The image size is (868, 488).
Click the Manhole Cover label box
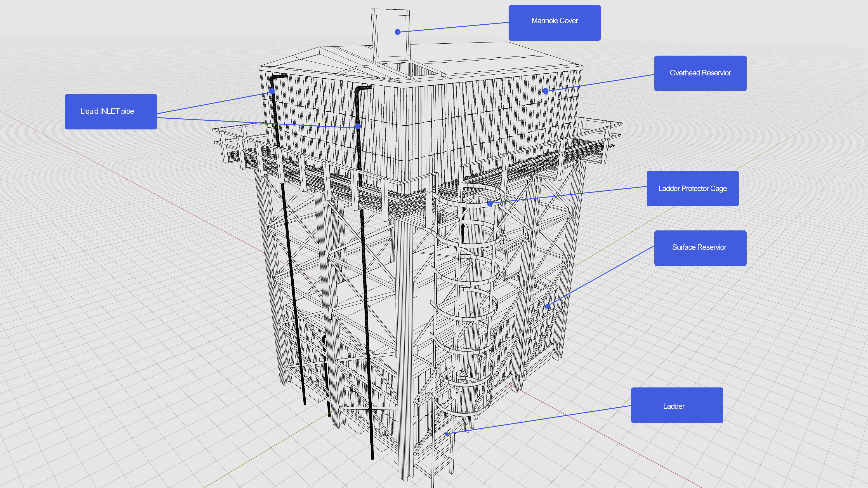coord(554,23)
